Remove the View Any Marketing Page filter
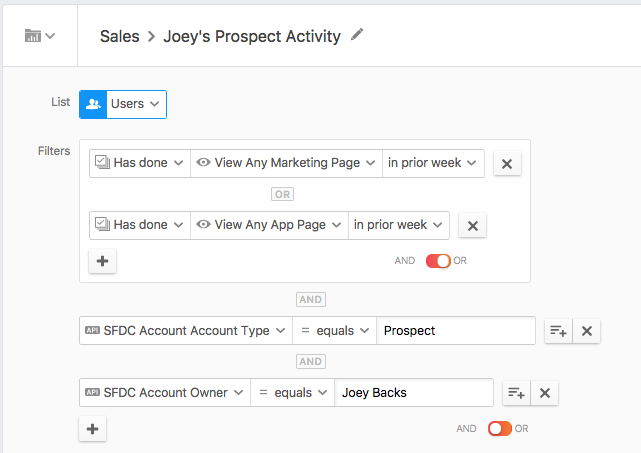Screen dimensions: 641x453 (x=507, y=164)
